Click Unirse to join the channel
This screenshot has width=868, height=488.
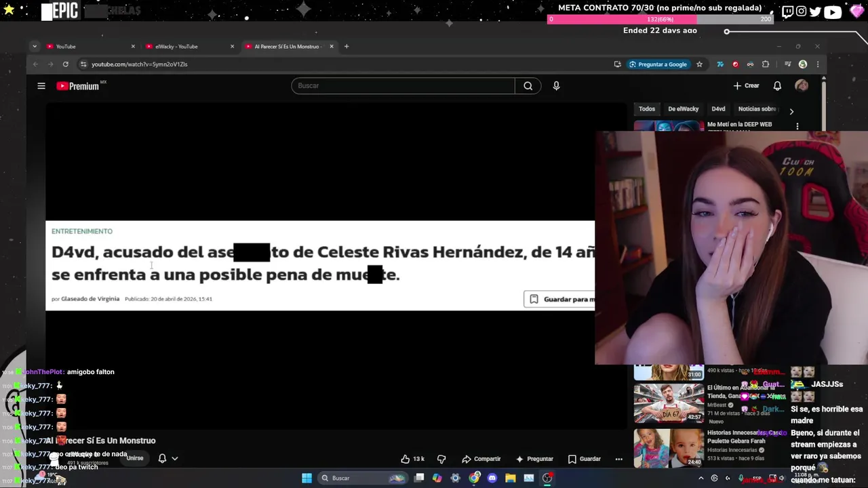(x=135, y=458)
